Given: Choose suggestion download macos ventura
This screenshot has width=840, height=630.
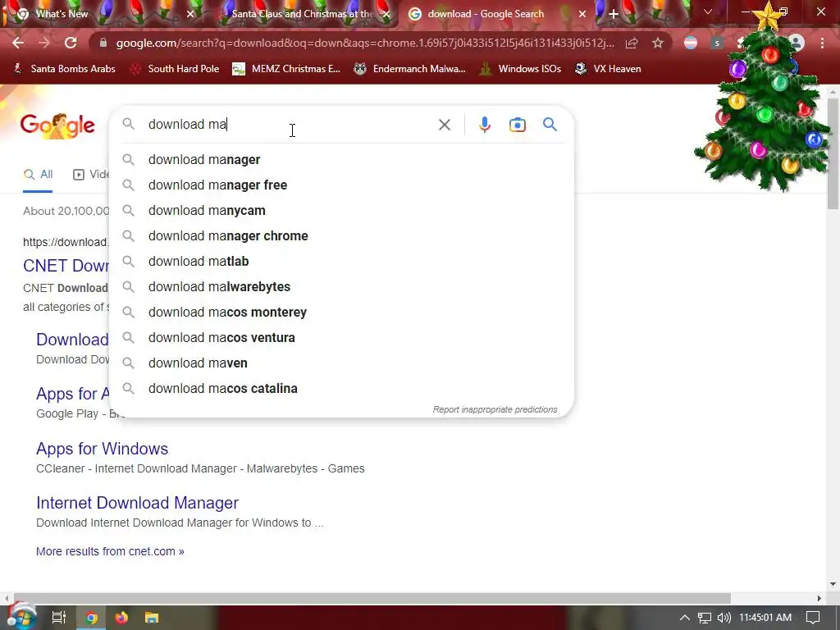Looking at the screenshot, I should 341,337.
